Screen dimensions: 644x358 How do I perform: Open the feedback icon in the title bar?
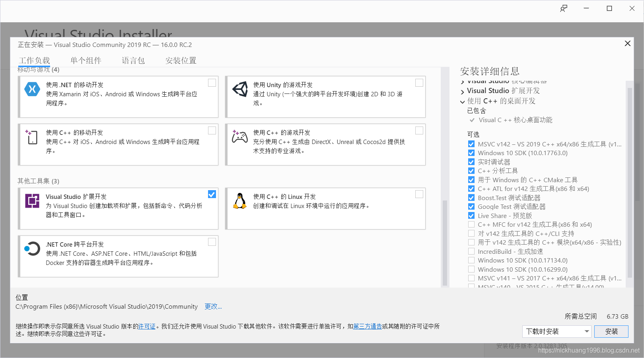[x=564, y=8]
